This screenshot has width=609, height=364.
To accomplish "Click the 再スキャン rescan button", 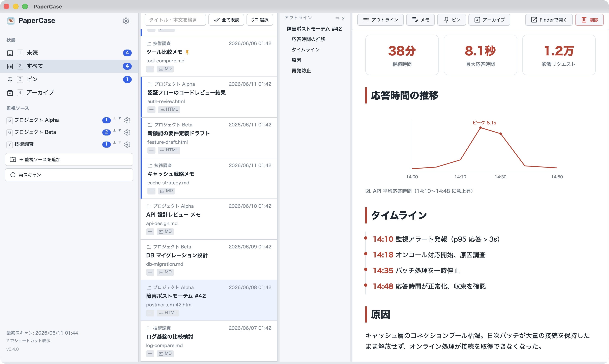I will pyautogui.click(x=69, y=175).
